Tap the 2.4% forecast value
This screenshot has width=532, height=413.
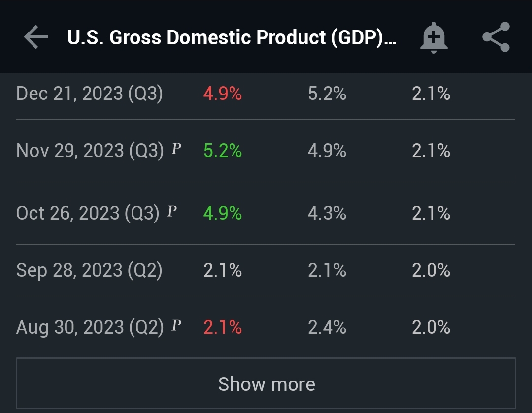327,327
